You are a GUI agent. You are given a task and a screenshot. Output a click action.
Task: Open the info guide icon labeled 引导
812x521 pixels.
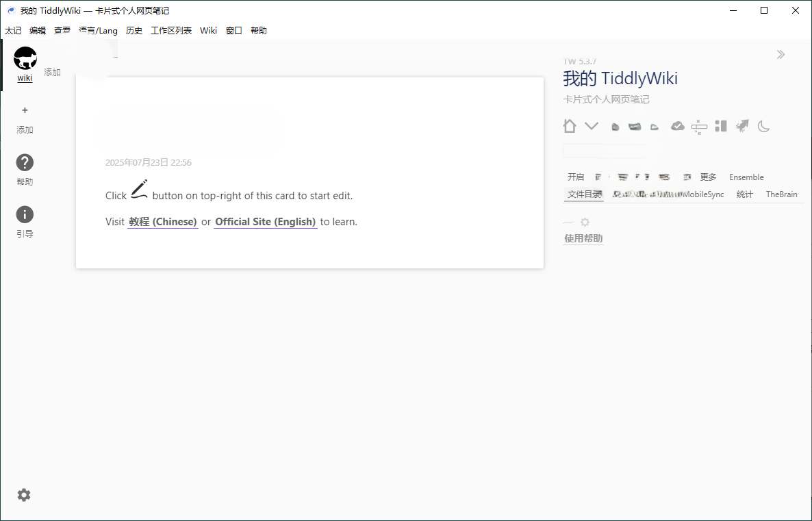[25, 214]
